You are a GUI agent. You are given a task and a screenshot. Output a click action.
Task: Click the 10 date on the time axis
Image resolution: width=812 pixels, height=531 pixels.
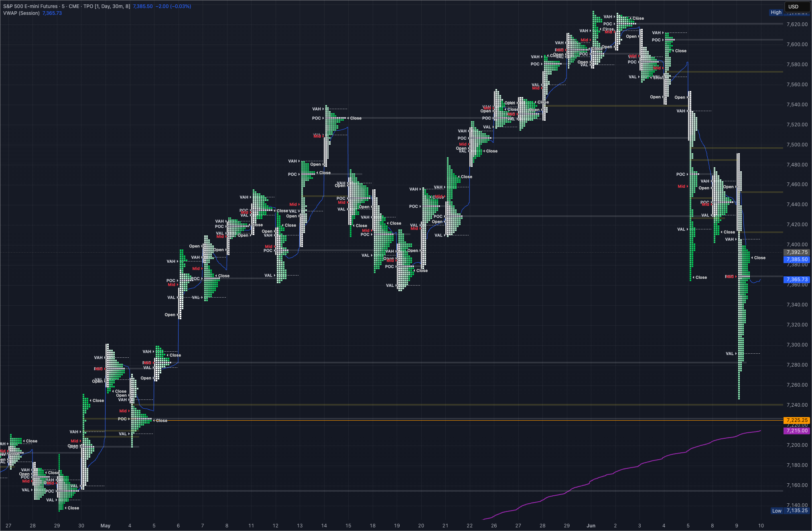pos(761,526)
